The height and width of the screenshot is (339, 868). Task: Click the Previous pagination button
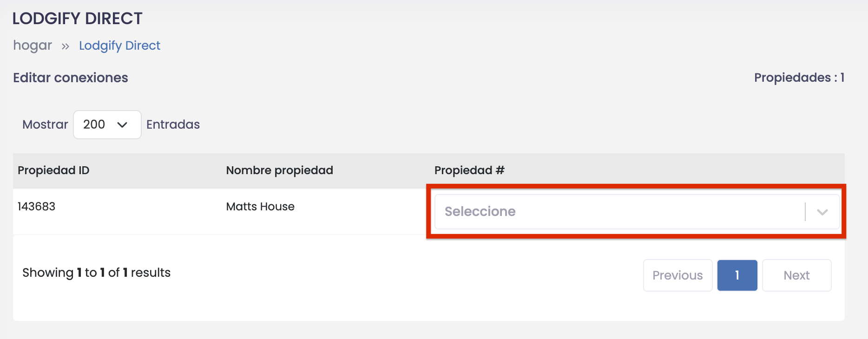677,275
